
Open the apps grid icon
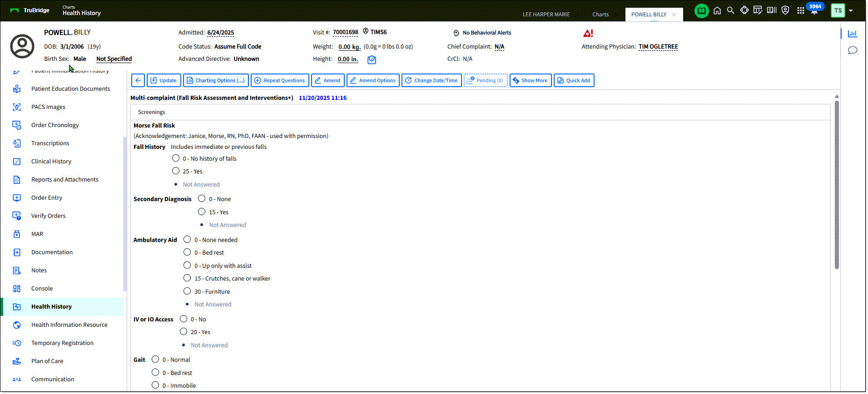coord(800,10)
